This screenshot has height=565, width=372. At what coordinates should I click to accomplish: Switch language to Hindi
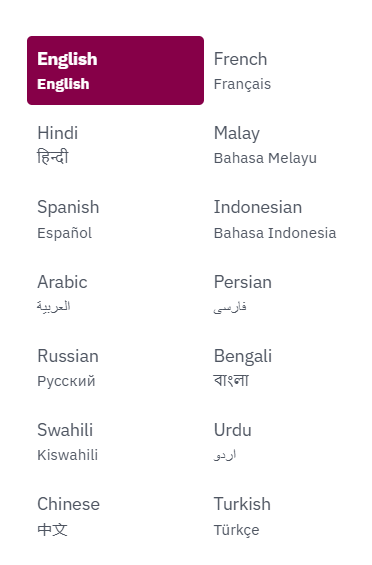pyautogui.click(x=115, y=144)
